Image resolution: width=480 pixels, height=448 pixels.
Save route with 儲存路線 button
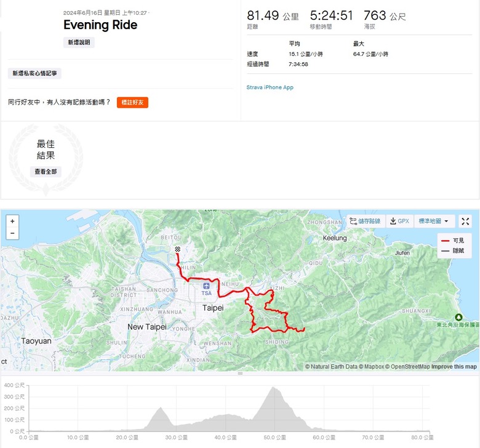(366, 222)
